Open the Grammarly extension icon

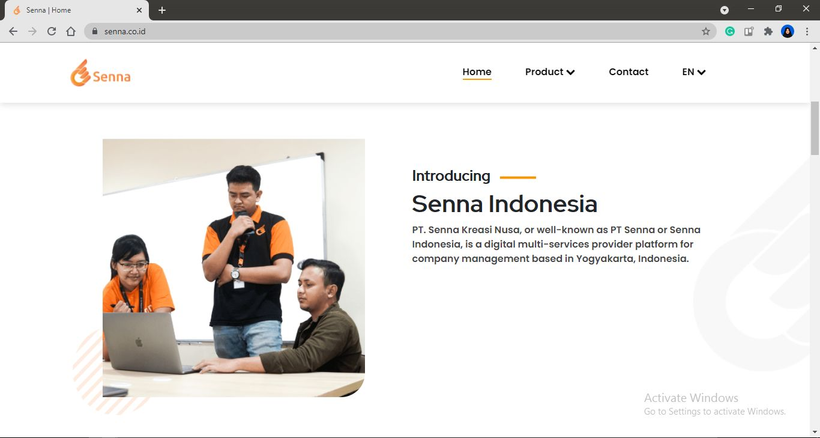(730, 31)
